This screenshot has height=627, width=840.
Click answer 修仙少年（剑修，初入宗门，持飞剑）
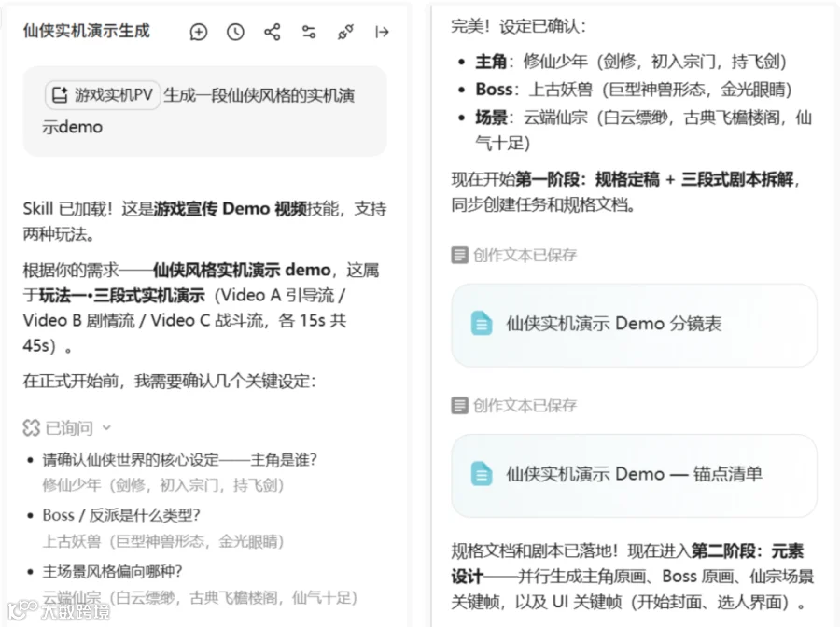coord(163,485)
